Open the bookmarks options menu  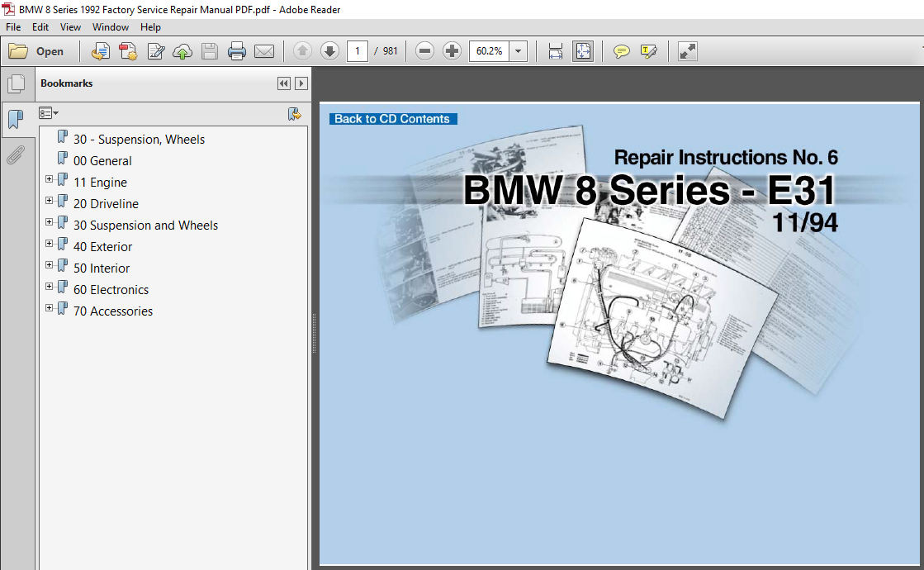[49, 113]
